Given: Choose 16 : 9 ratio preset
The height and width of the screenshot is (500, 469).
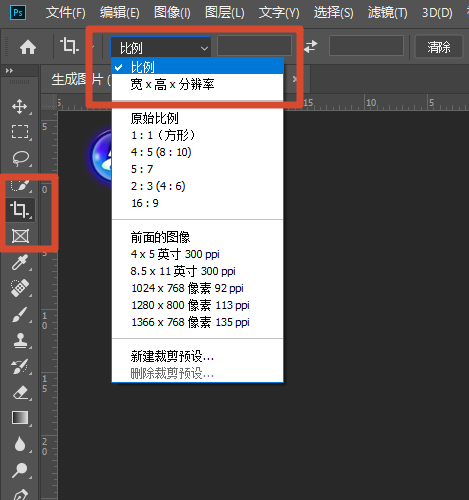Looking at the screenshot, I should point(197,203).
